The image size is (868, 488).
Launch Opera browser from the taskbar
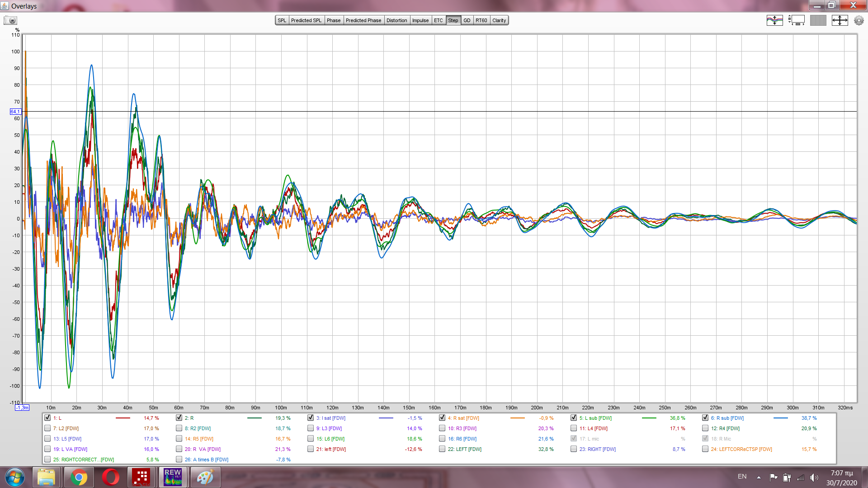pyautogui.click(x=111, y=477)
